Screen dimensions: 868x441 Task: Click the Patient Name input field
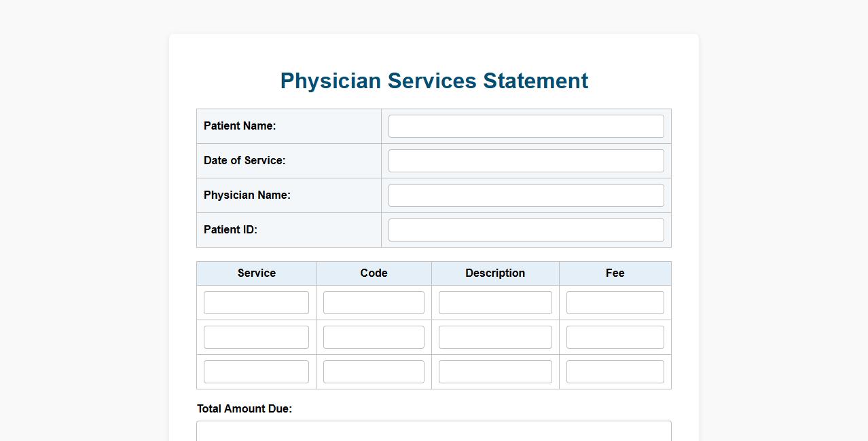[x=526, y=126]
